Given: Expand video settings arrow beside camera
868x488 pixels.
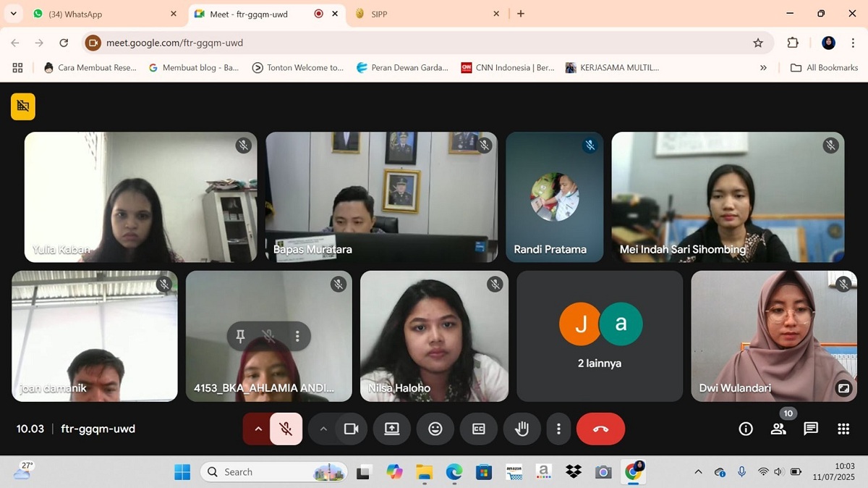Looking at the screenshot, I should (323, 429).
